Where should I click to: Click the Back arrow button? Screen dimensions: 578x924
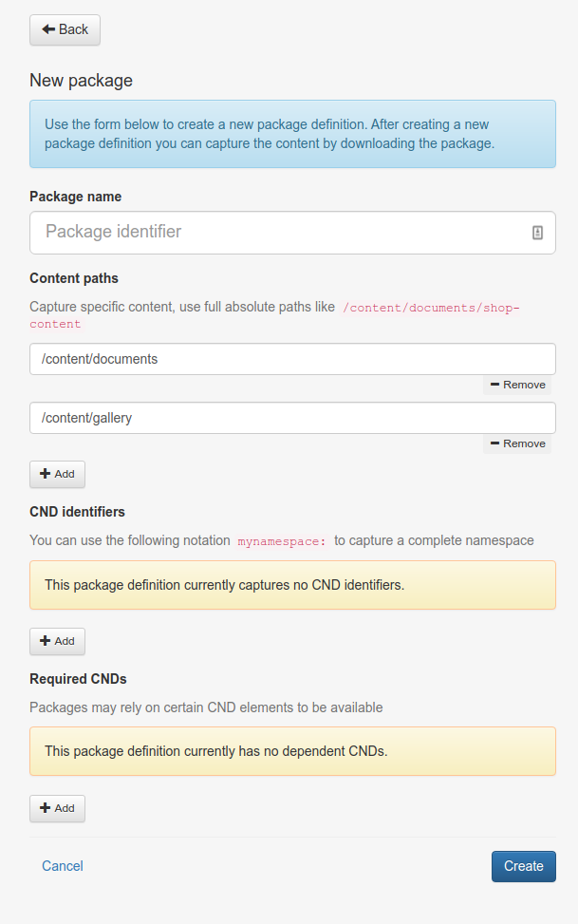click(65, 29)
